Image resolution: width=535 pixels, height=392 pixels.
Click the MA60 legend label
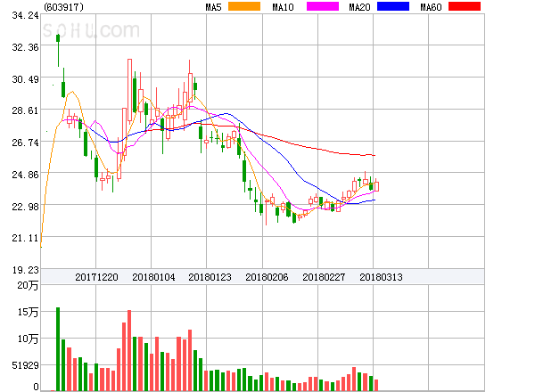tap(431, 7)
